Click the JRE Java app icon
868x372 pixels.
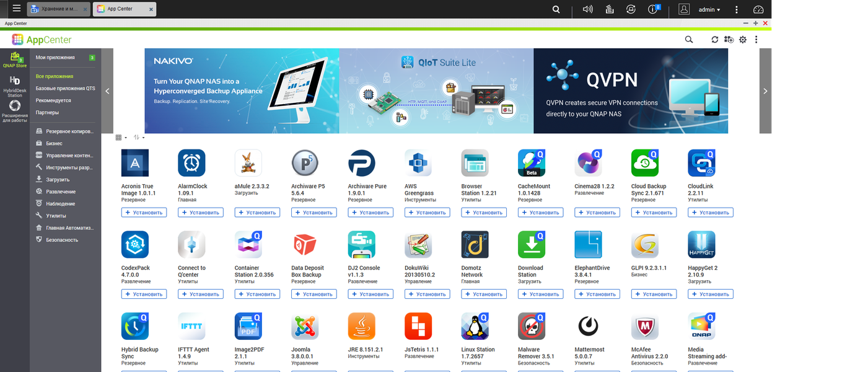pos(362,326)
